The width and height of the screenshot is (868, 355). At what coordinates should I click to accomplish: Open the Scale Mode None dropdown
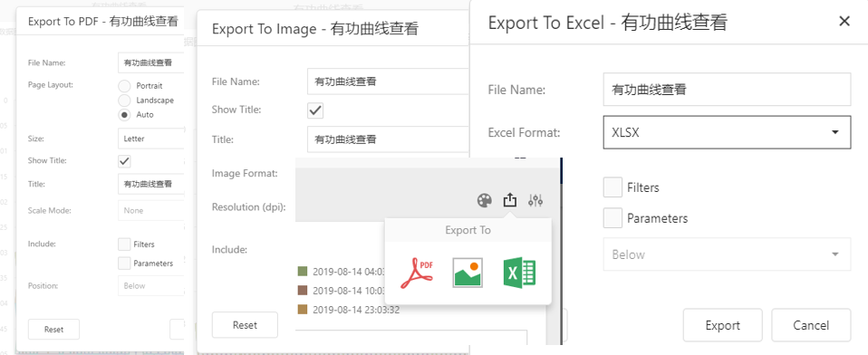pos(150,211)
